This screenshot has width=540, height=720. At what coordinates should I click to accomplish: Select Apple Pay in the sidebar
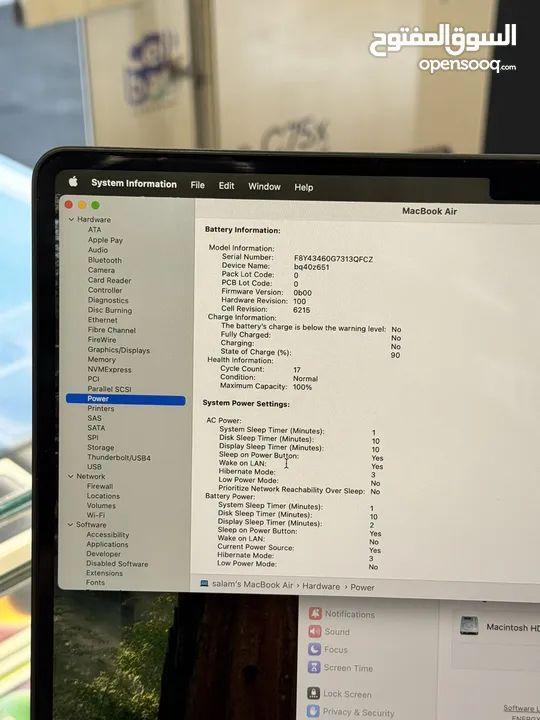point(105,240)
